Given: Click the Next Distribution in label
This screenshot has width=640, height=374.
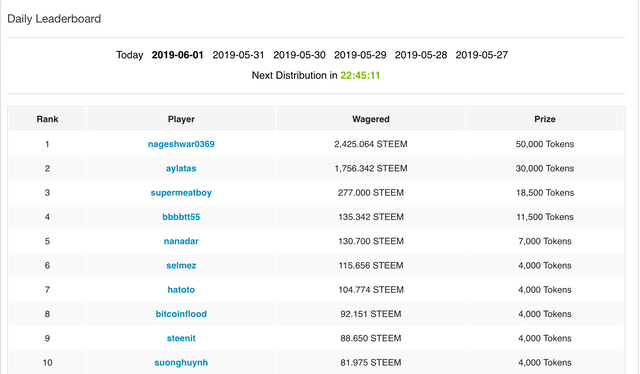Looking at the screenshot, I should point(295,76).
